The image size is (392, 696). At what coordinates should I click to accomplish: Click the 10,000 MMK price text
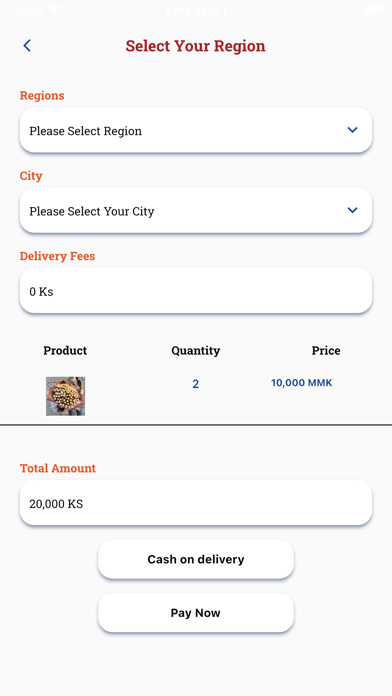click(x=301, y=383)
